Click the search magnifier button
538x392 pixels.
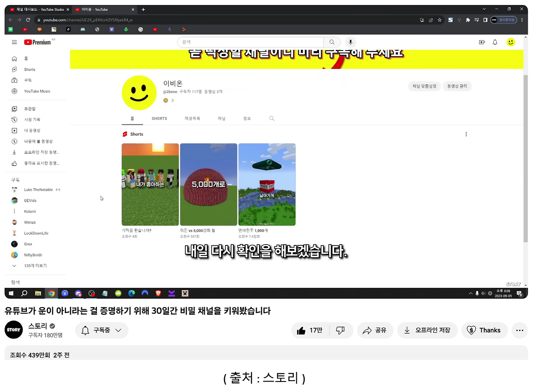click(332, 42)
